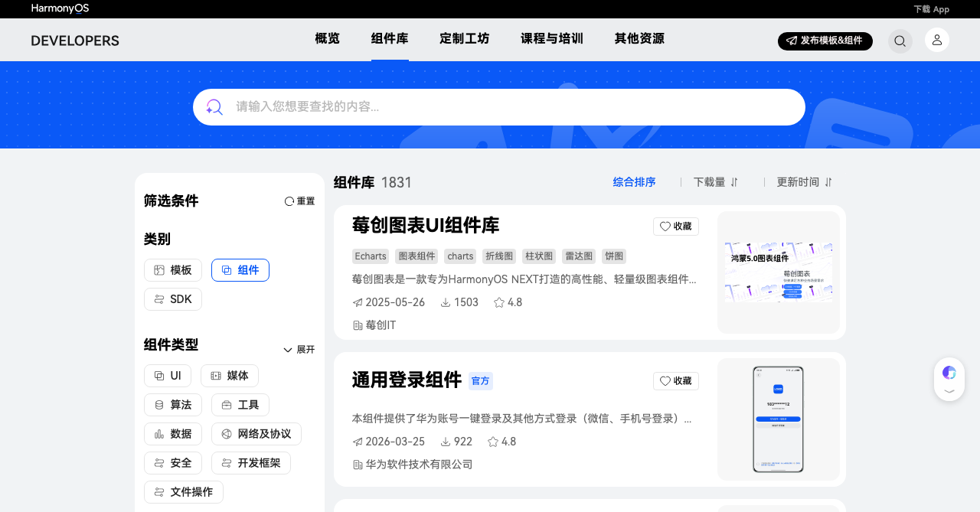Filter by 网络及协议 component type

(256, 434)
